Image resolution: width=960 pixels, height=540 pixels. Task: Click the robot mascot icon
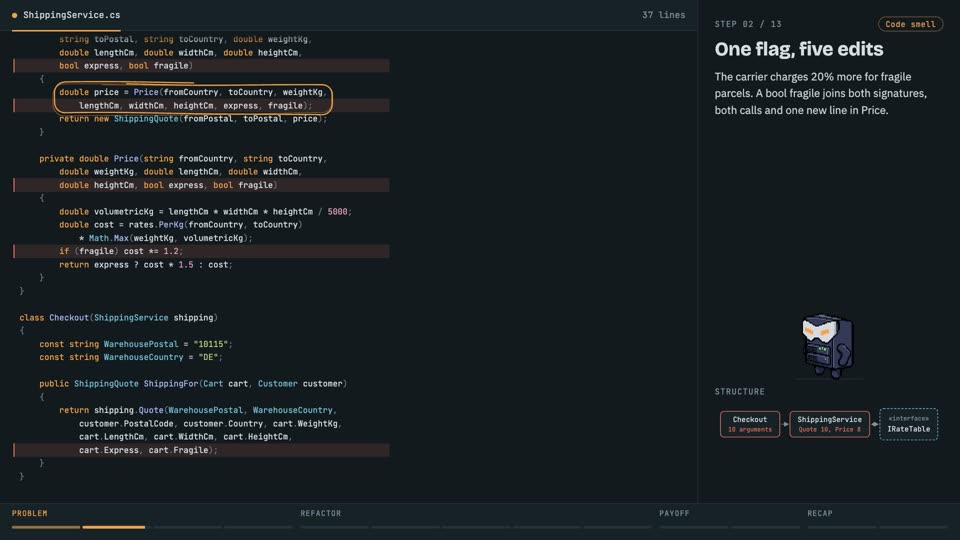pyautogui.click(x=828, y=346)
